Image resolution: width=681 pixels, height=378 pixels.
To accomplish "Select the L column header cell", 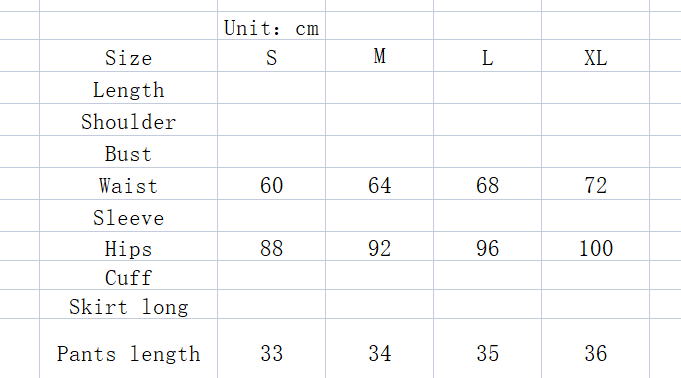I will point(487,56).
